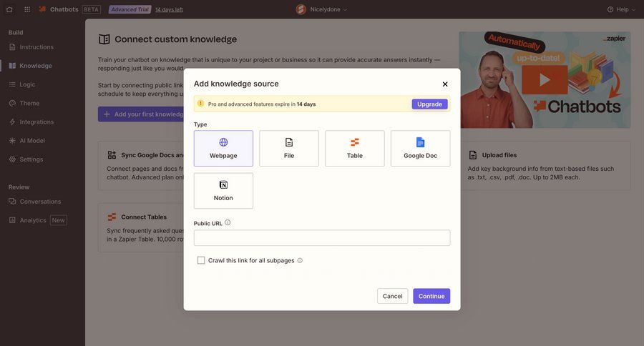The image size is (644, 346).
Task: Open Analytics in the sidebar
Action: pyautogui.click(x=33, y=220)
